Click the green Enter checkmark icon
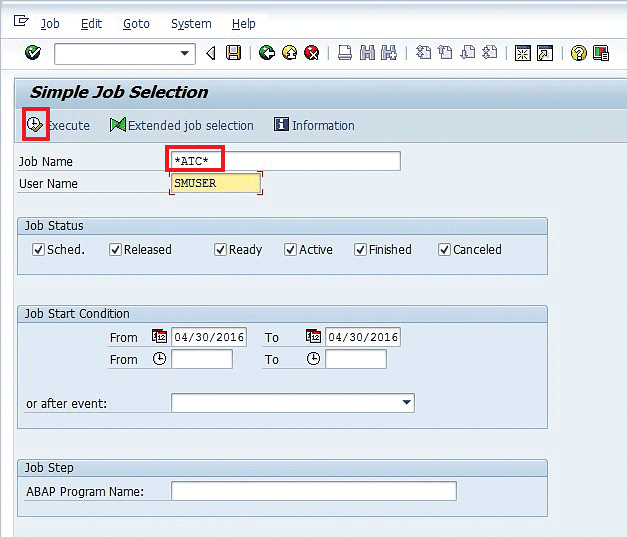The width and height of the screenshot is (627, 537). [33, 53]
